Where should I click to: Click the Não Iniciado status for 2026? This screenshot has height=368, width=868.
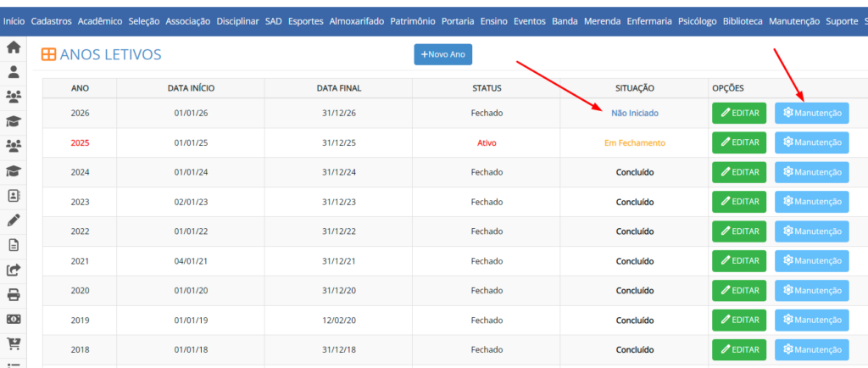click(634, 114)
